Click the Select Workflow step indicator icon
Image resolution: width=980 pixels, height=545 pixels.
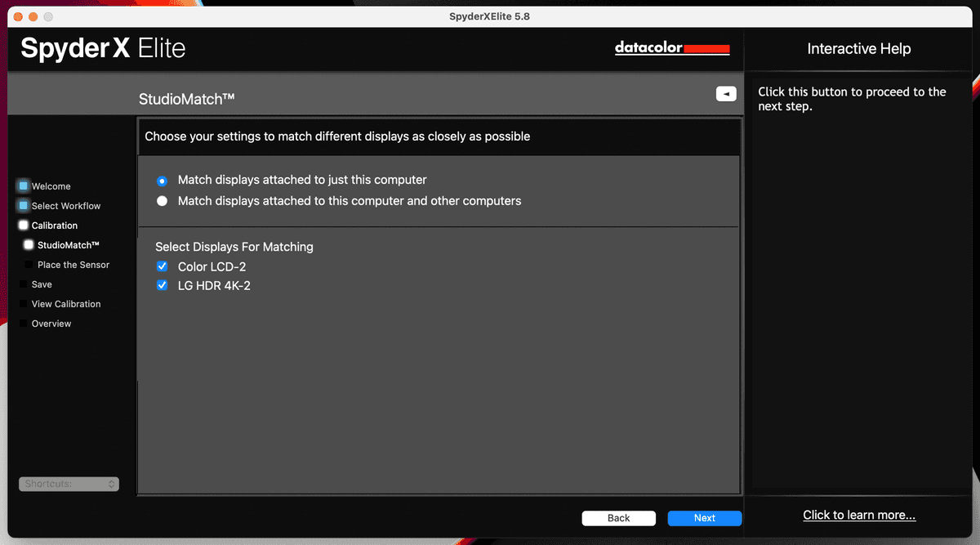coord(24,206)
